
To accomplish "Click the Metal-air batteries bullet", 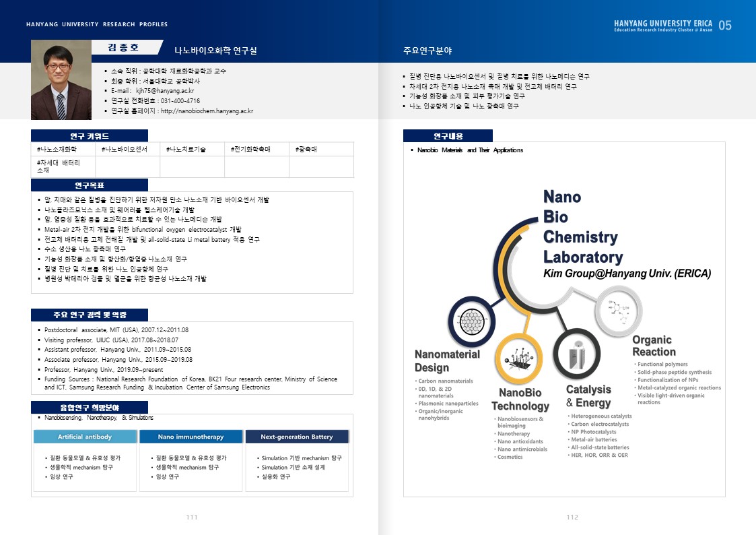I will point(594,439).
